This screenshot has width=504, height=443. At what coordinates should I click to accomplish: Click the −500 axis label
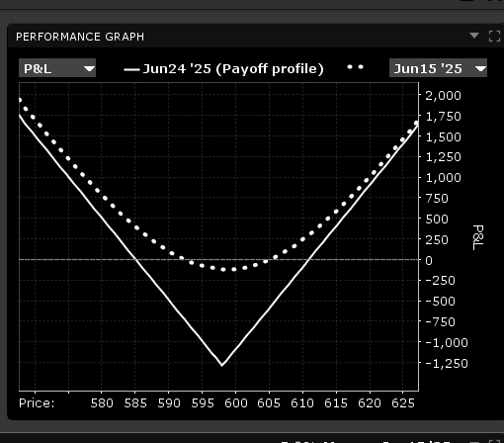(x=440, y=302)
